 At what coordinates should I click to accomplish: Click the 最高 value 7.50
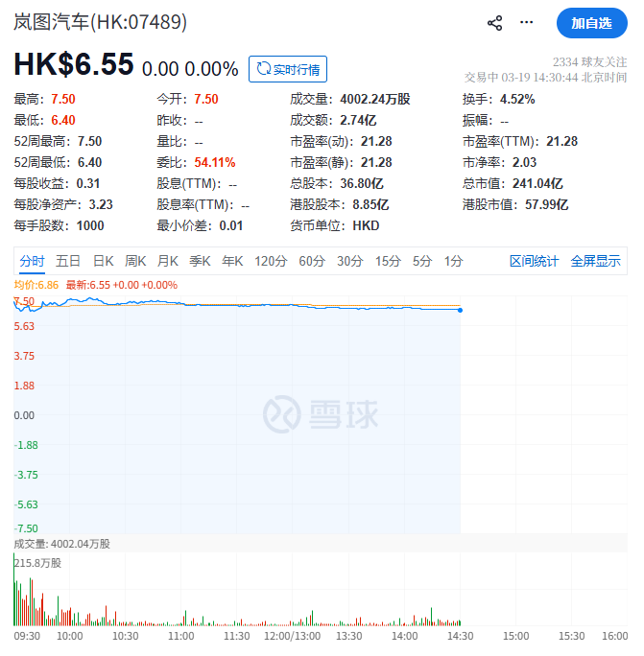(63, 99)
